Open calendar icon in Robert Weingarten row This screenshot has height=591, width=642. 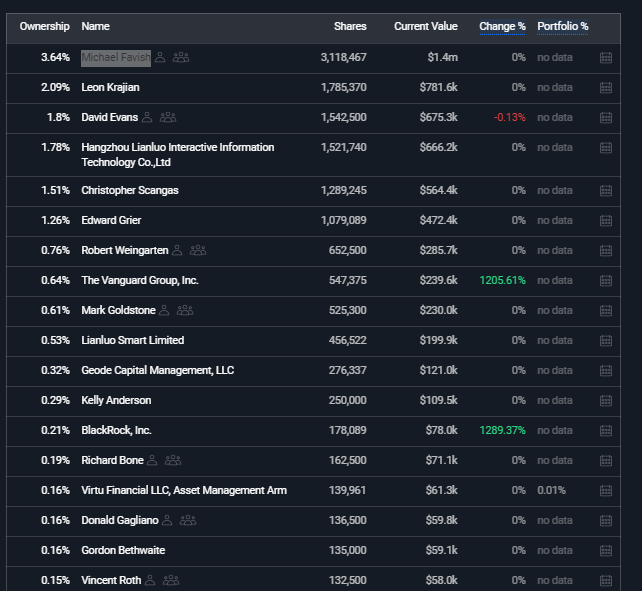tap(606, 250)
